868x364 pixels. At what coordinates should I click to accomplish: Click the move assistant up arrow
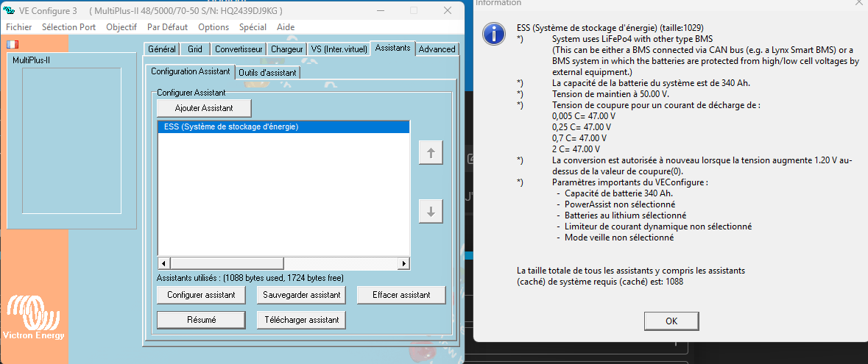click(x=431, y=153)
